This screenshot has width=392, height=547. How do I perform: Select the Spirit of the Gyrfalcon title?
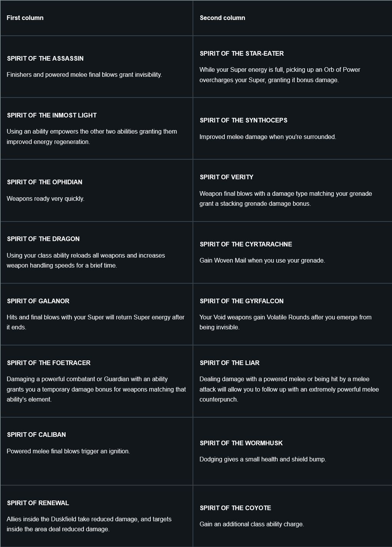[242, 301]
